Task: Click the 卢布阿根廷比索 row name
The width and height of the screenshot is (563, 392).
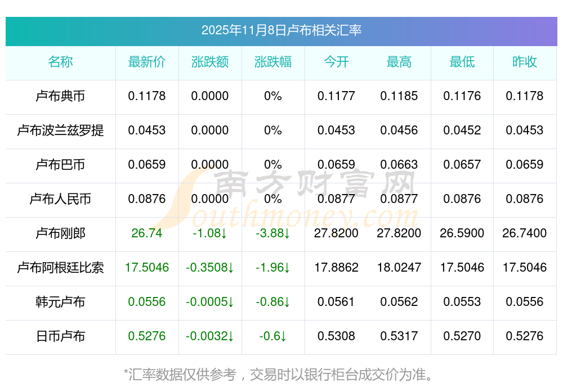Action: tap(60, 268)
